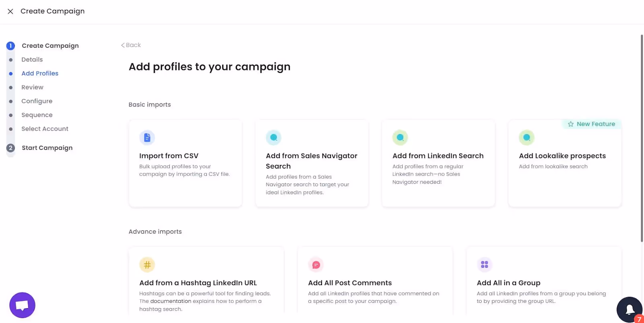Select the Import from CSV card icon

coord(147,137)
